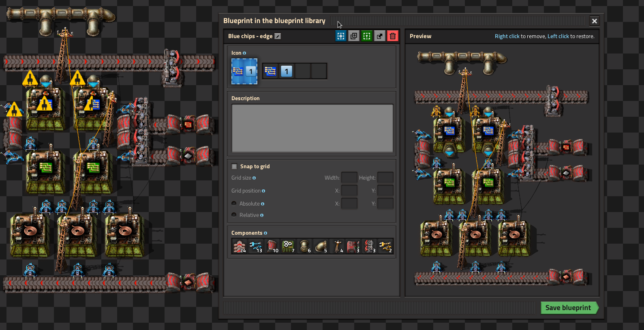Close the blueprint library window
Screen dimensions: 644x330
595,21
